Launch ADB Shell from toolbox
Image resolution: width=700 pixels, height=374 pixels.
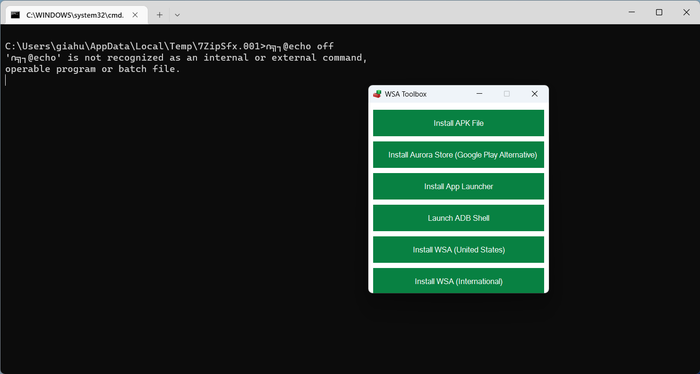[x=458, y=218]
